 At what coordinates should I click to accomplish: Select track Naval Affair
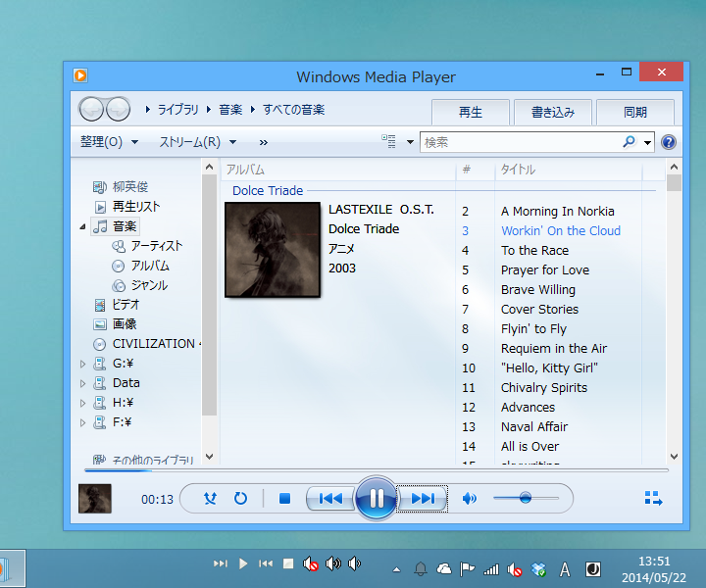(534, 427)
